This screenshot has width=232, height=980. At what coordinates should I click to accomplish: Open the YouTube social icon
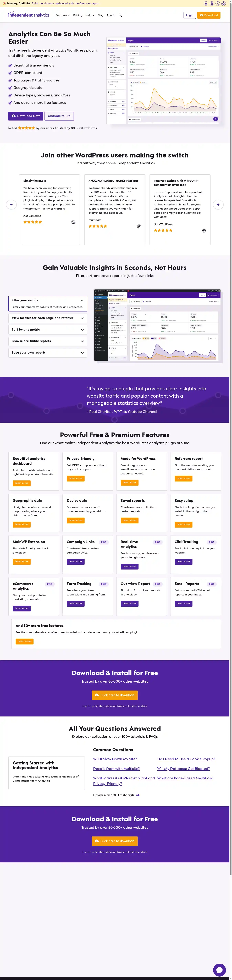pos(206,3)
